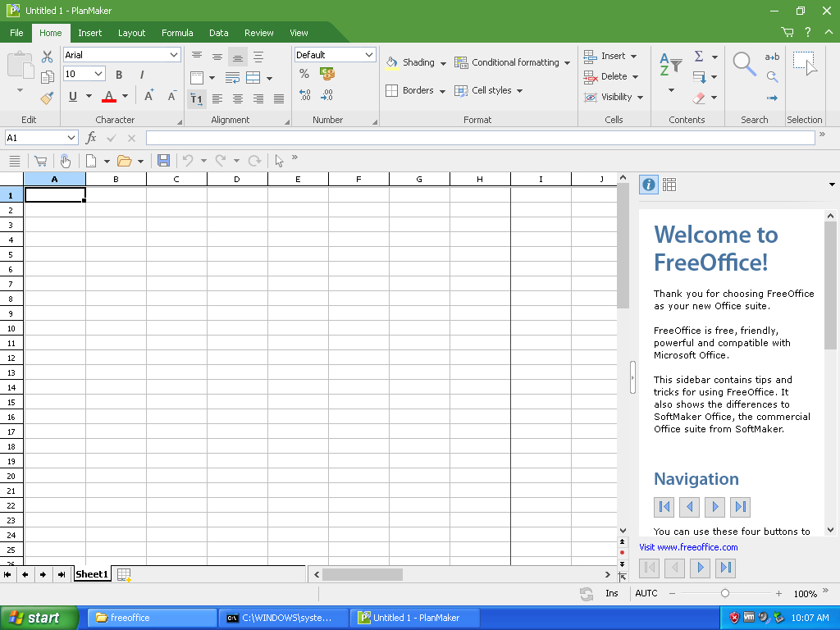Screen dimensions: 840x630
Task: Click the Windows start button
Action: [x=39, y=618]
